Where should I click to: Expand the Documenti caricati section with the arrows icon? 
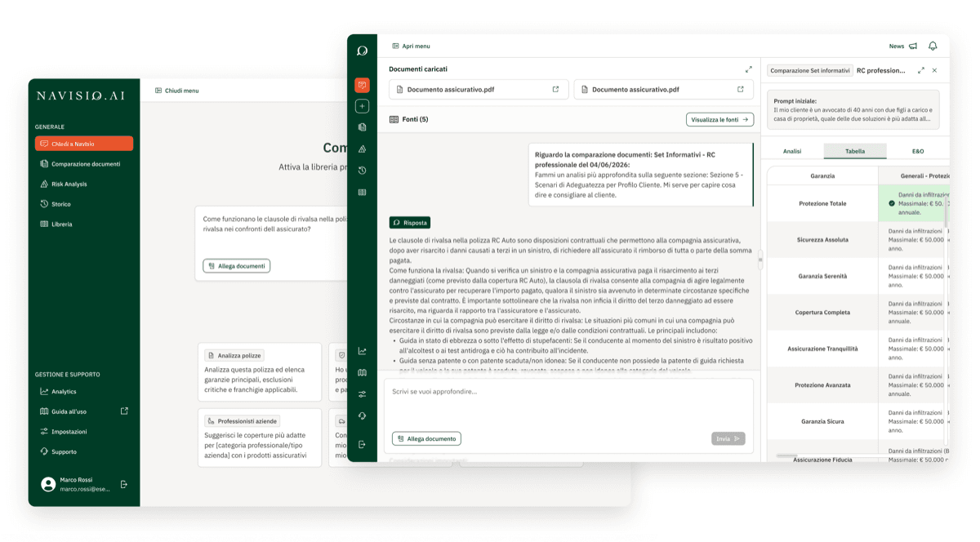749,69
